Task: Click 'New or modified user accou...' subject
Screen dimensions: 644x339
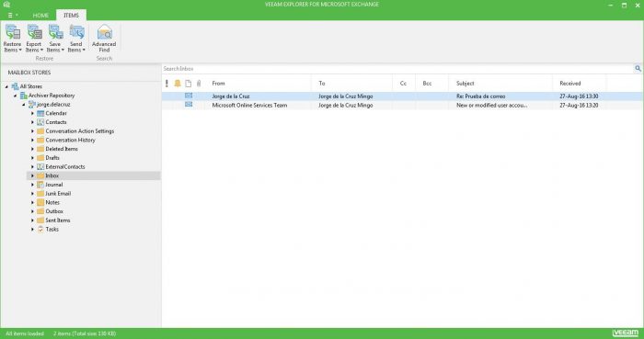Action: 491,106
